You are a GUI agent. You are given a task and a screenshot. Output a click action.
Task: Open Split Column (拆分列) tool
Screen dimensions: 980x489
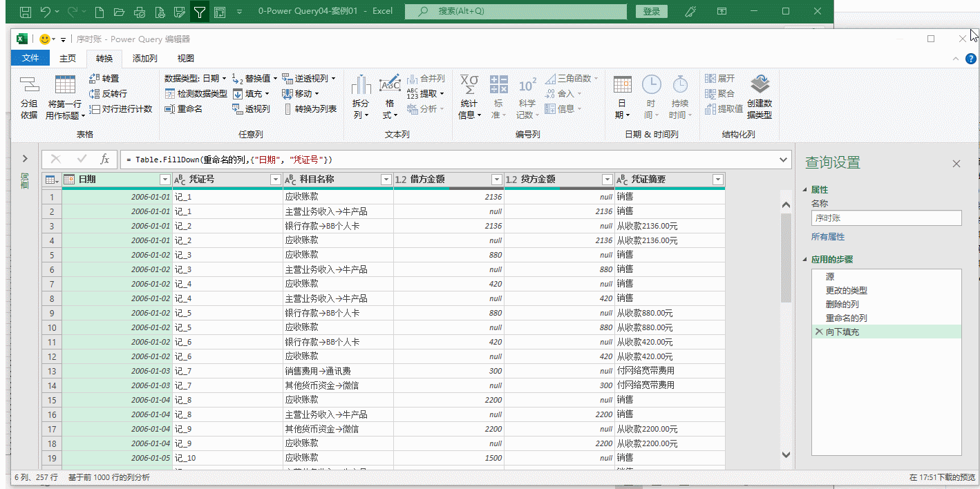tap(361, 97)
